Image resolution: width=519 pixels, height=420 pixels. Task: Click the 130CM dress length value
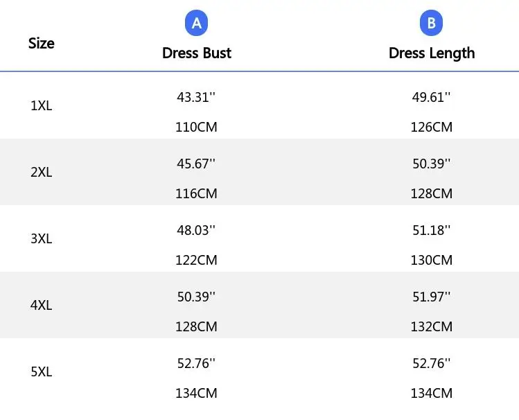click(x=431, y=261)
